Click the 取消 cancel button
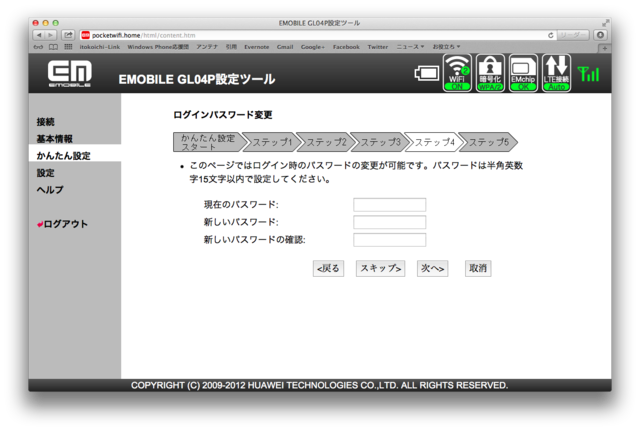This screenshot has width=640, height=431. coord(478,269)
